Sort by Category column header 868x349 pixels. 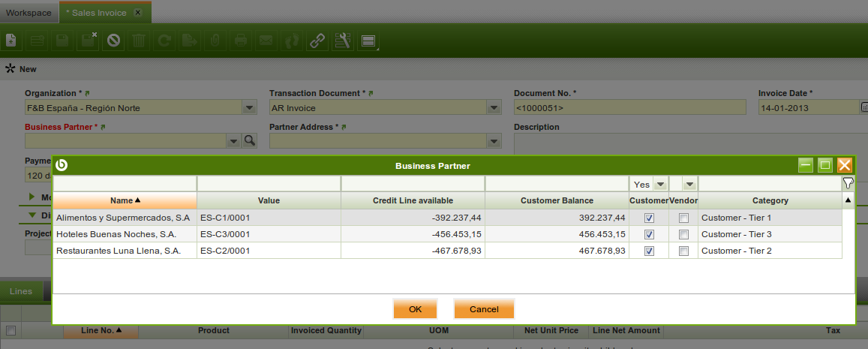tap(770, 200)
